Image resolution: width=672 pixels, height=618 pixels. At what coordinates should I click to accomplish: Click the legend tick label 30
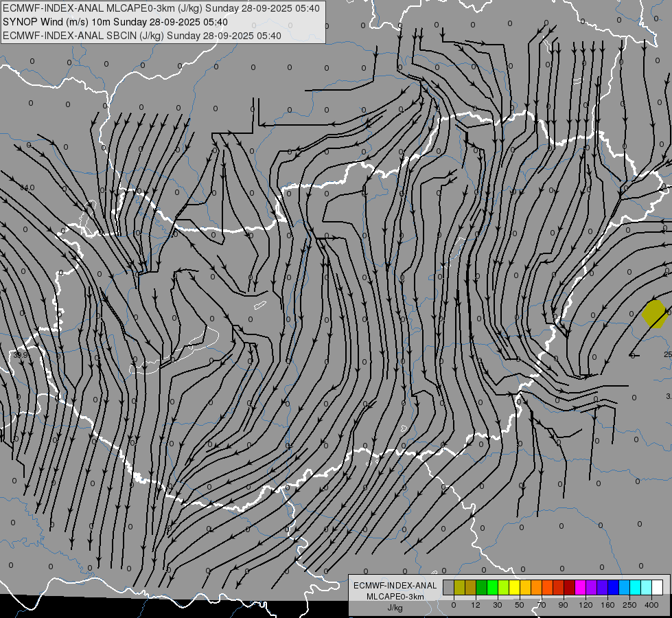click(498, 605)
